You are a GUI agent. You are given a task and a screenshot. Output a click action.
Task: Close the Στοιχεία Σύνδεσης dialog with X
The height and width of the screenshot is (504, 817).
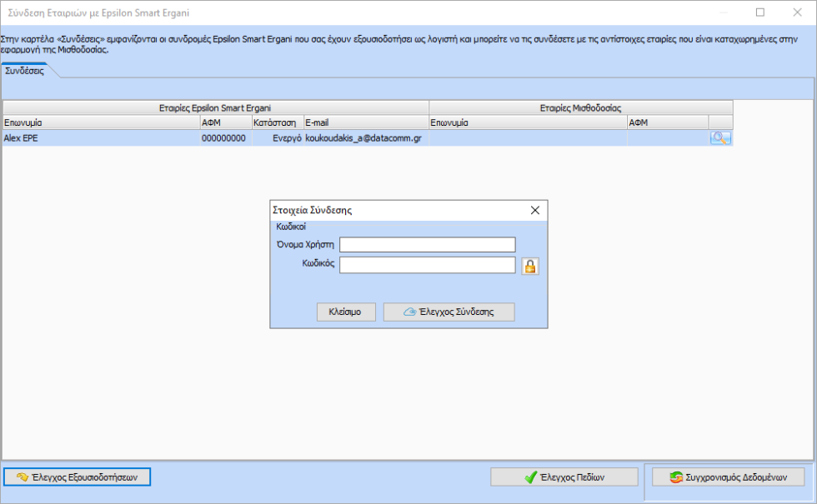pos(535,211)
